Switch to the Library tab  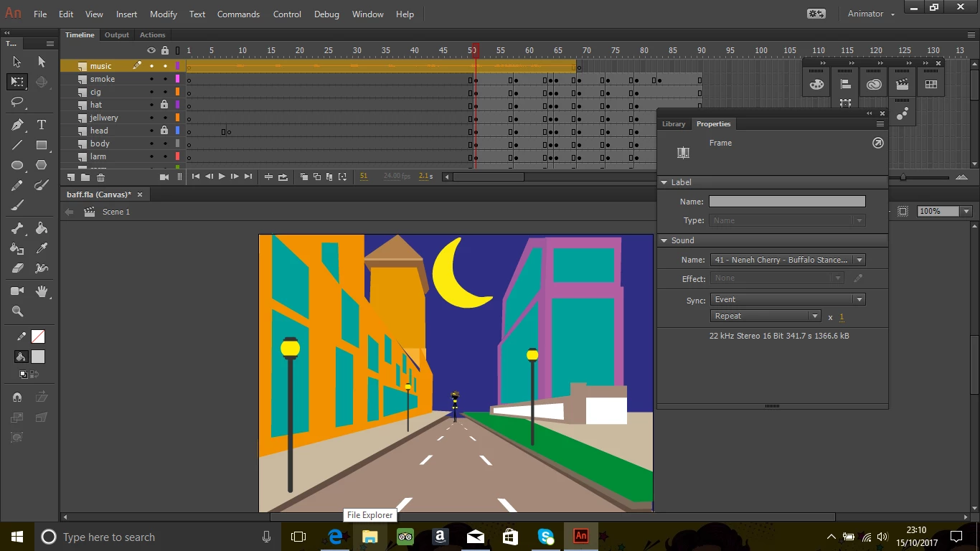[x=674, y=124]
